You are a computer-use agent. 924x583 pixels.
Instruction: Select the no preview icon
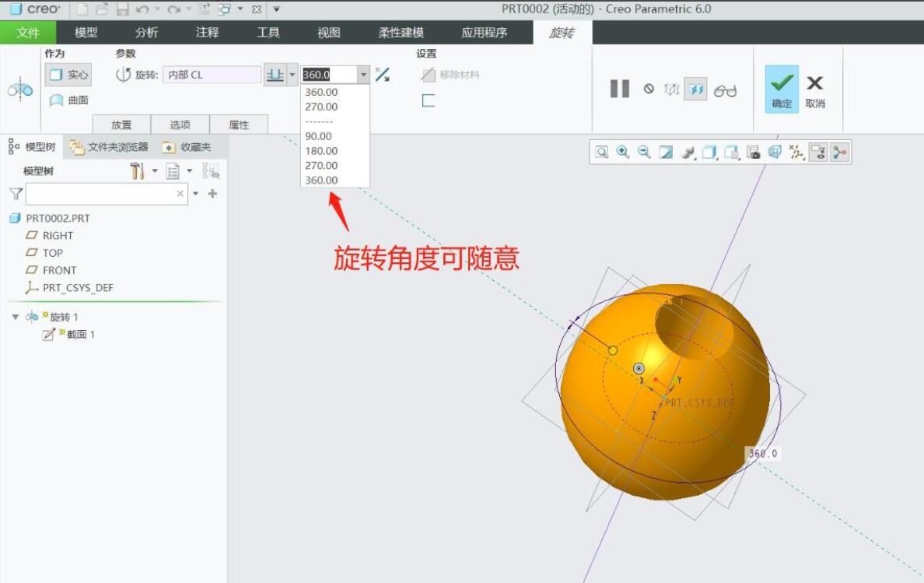click(x=649, y=89)
